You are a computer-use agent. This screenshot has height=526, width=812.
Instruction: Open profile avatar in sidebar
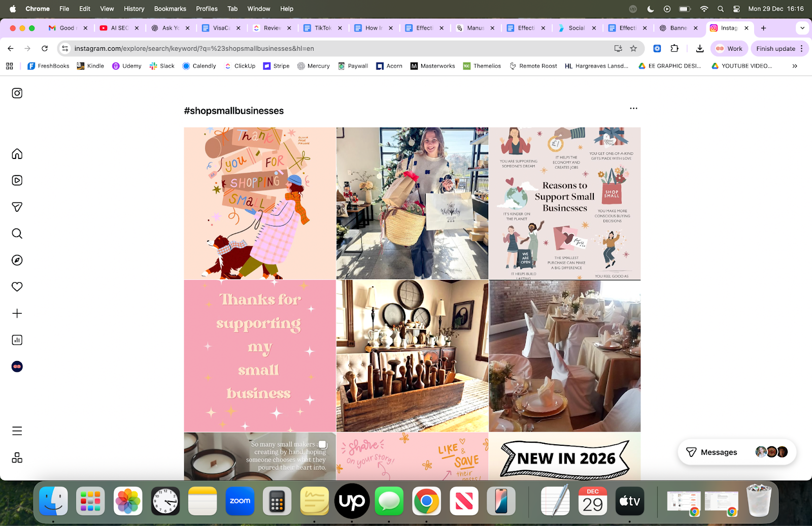click(x=17, y=367)
